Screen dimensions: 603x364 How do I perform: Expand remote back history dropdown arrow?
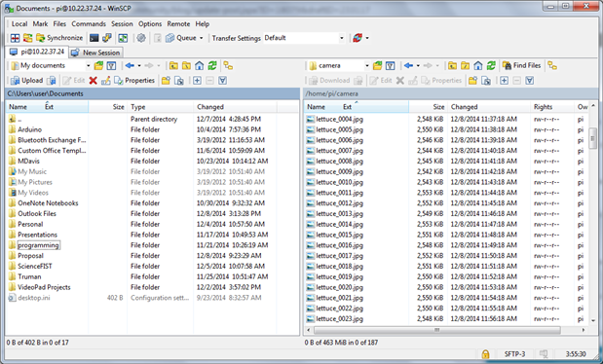[x=418, y=66]
